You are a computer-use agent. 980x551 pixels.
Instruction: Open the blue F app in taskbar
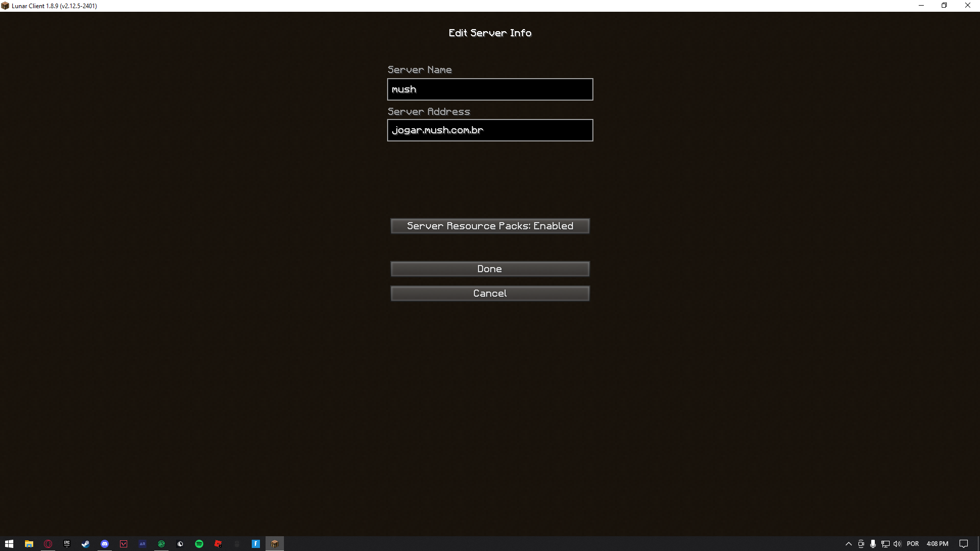click(256, 544)
